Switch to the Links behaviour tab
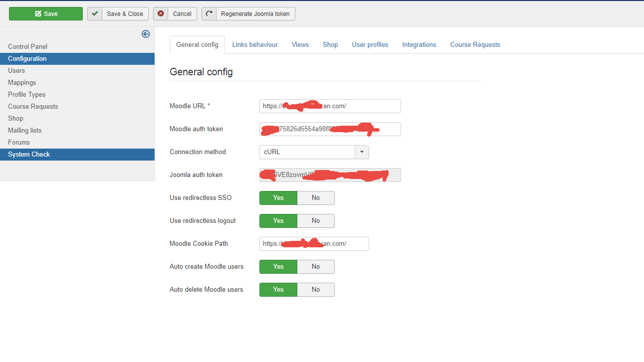 click(255, 45)
